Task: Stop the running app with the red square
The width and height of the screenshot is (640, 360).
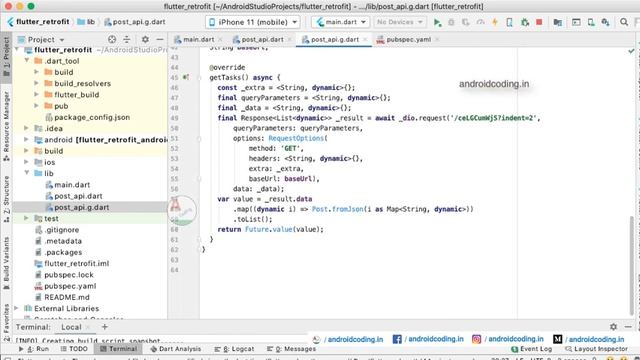Action: [539, 22]
